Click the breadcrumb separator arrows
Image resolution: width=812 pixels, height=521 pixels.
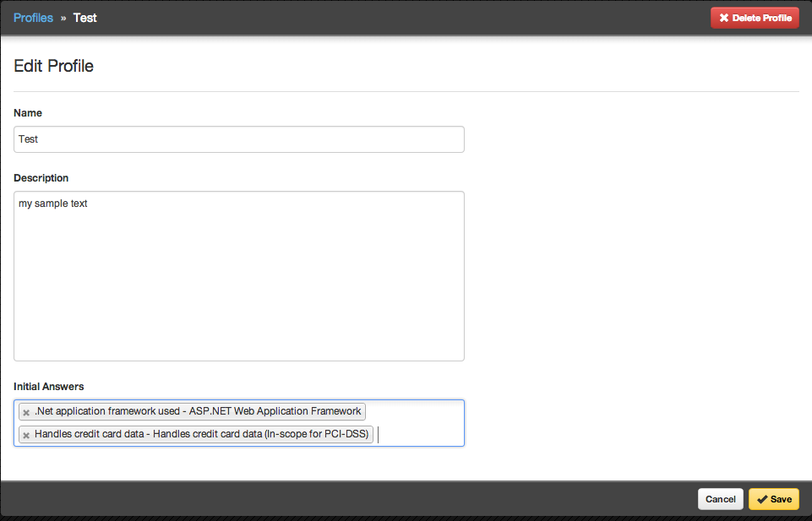(x=63, y=18)
